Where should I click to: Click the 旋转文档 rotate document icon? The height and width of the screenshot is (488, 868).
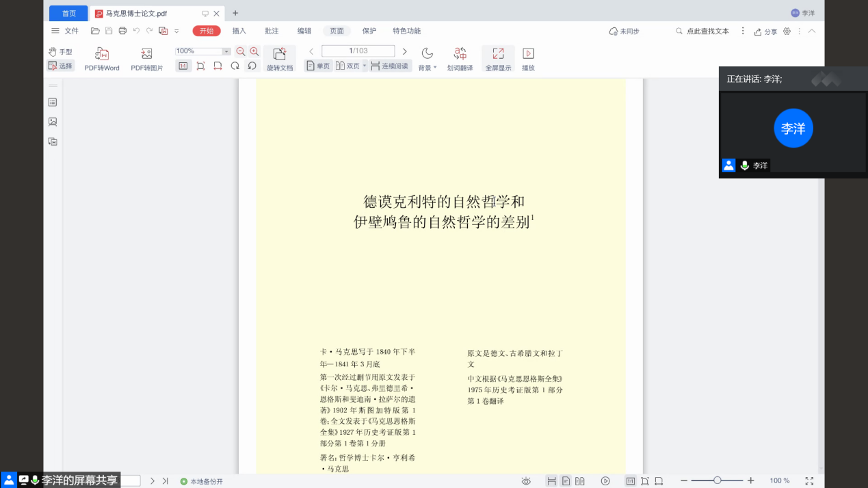(x=279, y=55)
